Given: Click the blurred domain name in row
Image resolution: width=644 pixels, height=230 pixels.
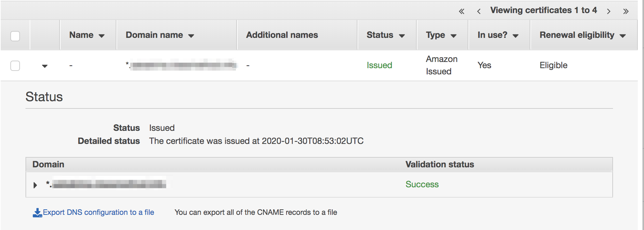Looking at the screenshot, I should point(181,65).
